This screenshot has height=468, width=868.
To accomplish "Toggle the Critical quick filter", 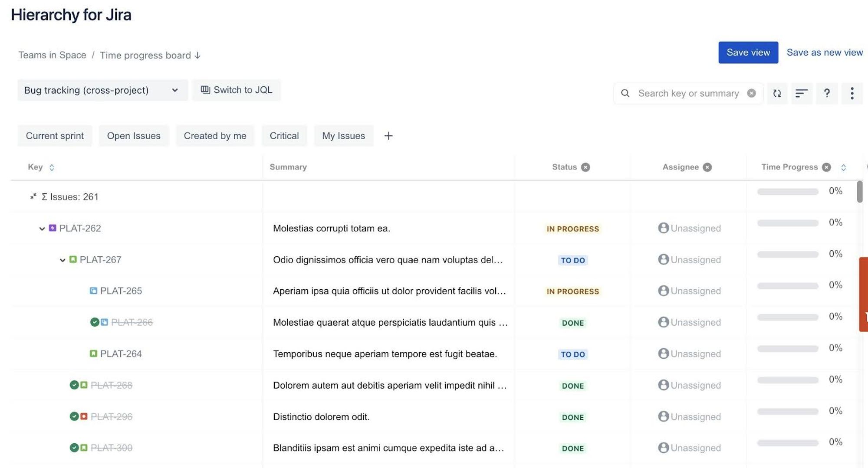I will [x=284, y=136].
